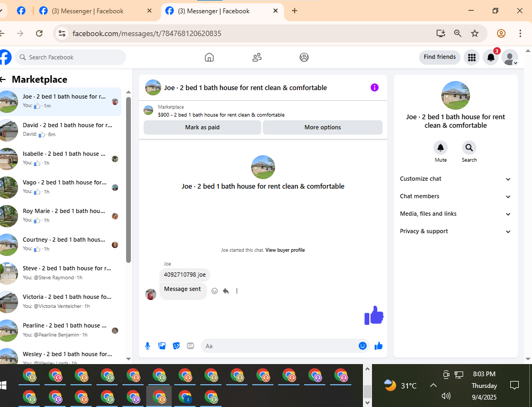Show hidden system tray icons chevron
The width and height of the screenshot is (532, 407).
tap(433, 385)
